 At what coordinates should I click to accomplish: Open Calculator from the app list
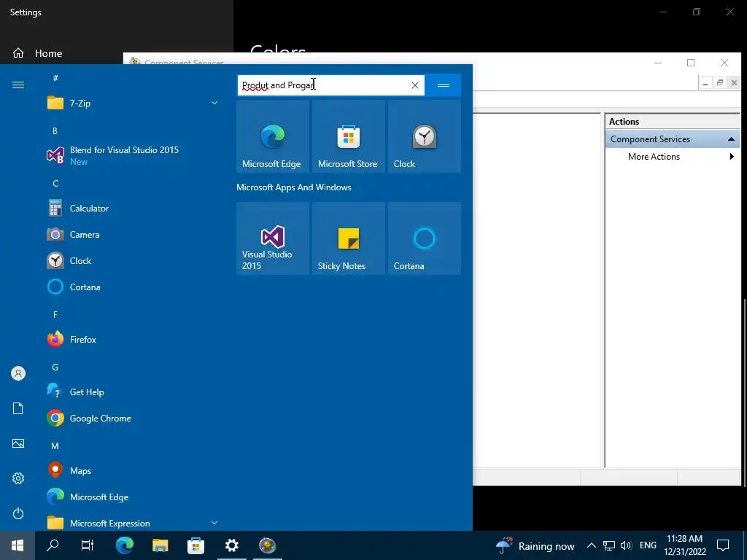[132, 208]
